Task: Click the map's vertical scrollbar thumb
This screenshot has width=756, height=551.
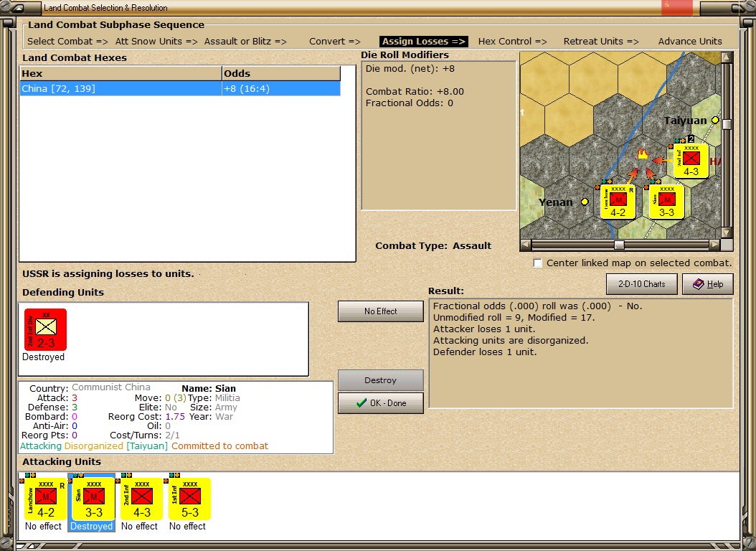Action: click(727, 124)
